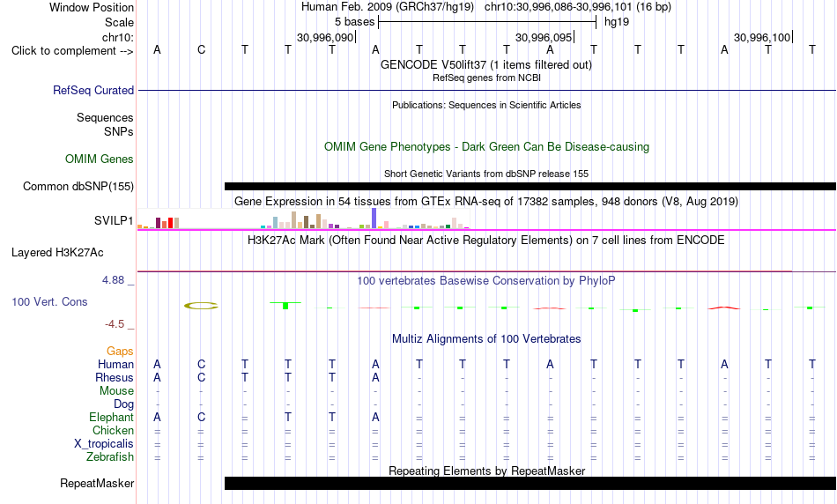Select the X_tropicalis alignment row label
This screenshot has height=504, width=837.
(x=104, y=444)
